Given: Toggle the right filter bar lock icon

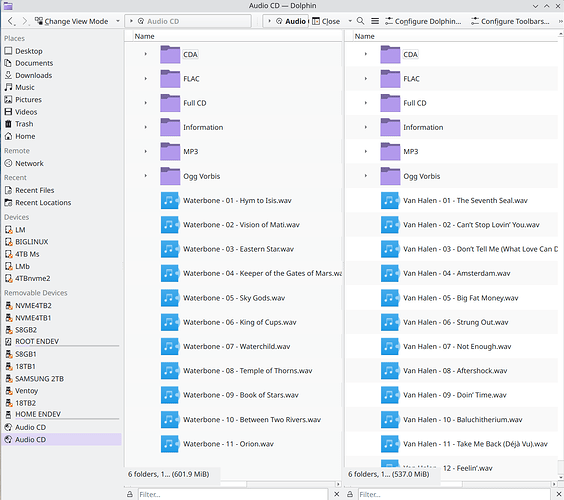Looking at the screenshot, I should point(350,494).
